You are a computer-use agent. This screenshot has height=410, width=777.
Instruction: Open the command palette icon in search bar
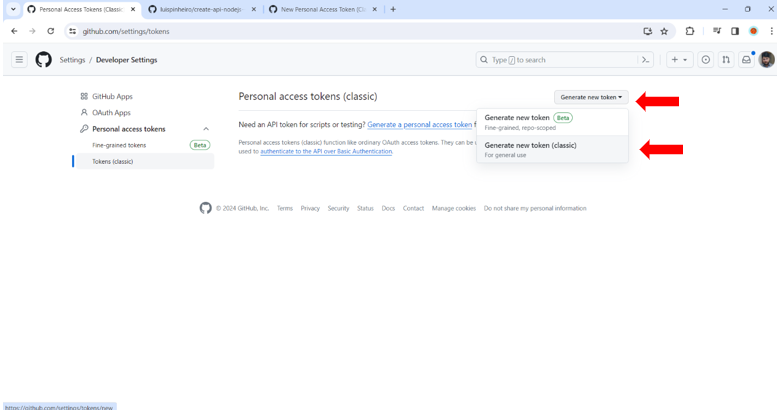tap(645, 60)
